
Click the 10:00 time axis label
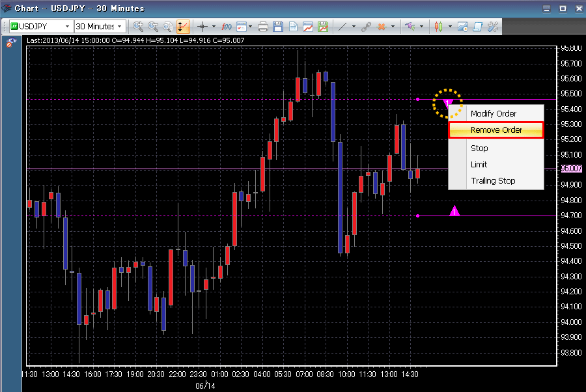click(x=346, y=374)
